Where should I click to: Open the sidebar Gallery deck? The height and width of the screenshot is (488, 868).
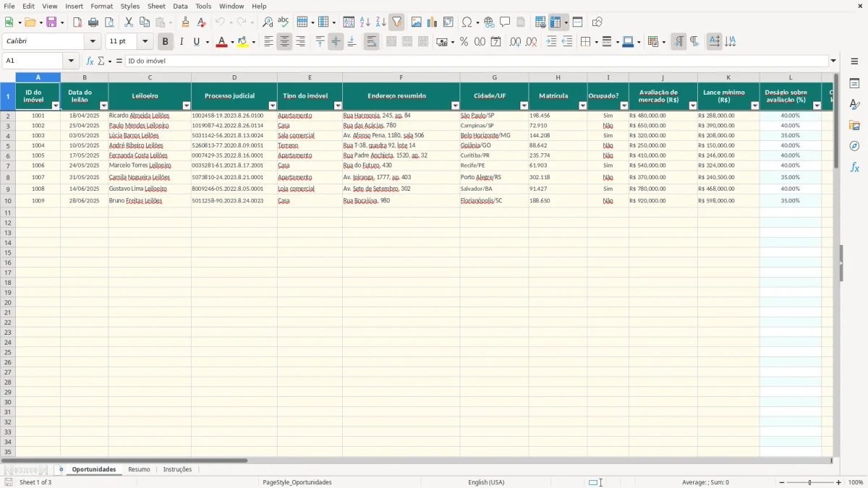pos(854,125)
